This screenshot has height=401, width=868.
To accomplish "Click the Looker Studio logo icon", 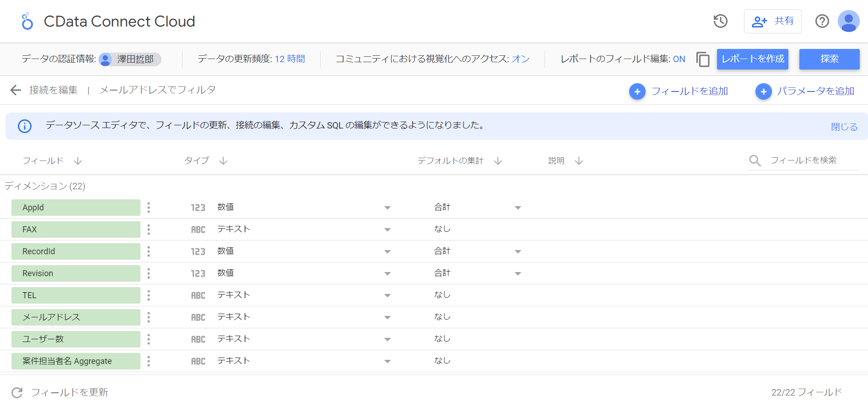I will coord(27,21).
